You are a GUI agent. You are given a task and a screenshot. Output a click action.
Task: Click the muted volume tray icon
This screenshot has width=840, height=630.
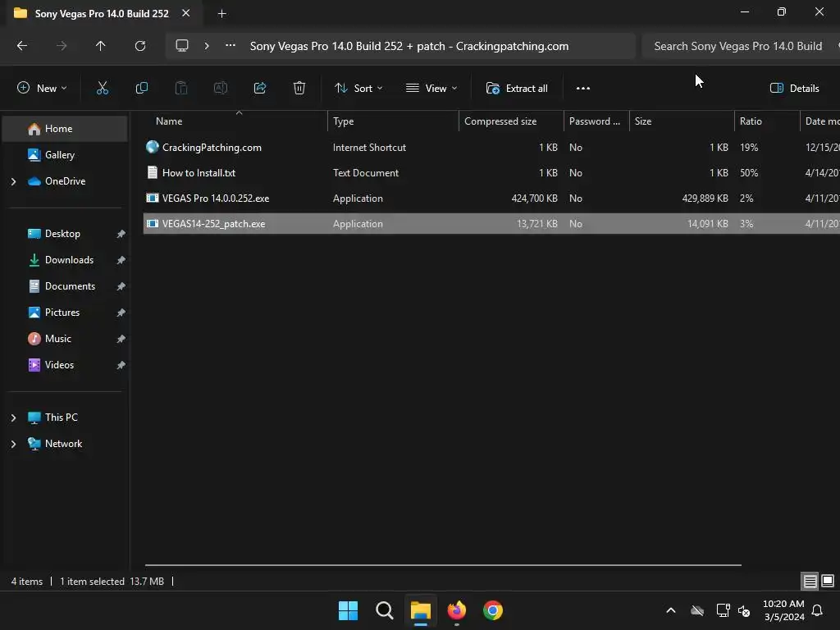(x=744, y=610)
